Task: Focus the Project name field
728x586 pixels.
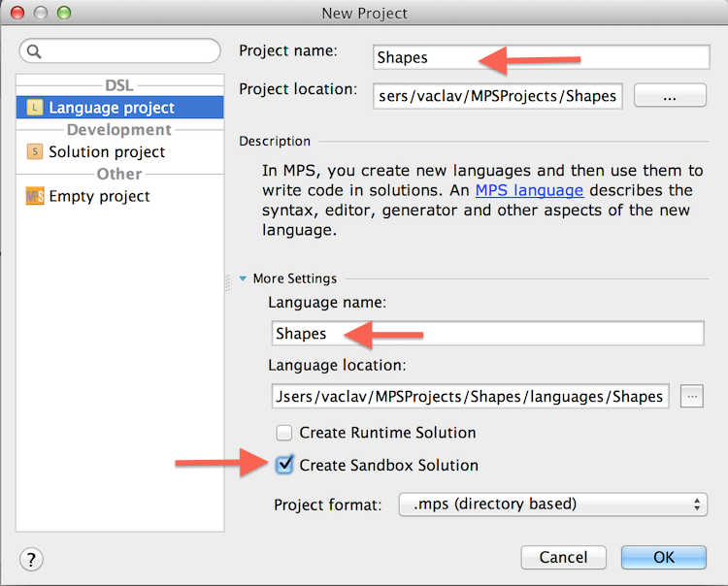Action: tap(541, 57)
